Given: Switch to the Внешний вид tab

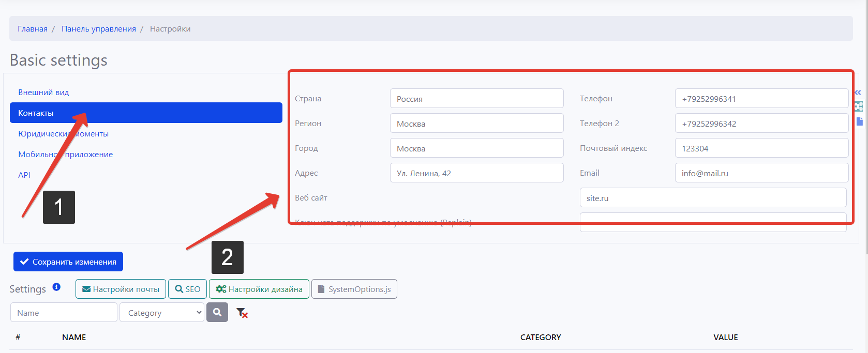Looking at the screenshot, I should [43, 93].
